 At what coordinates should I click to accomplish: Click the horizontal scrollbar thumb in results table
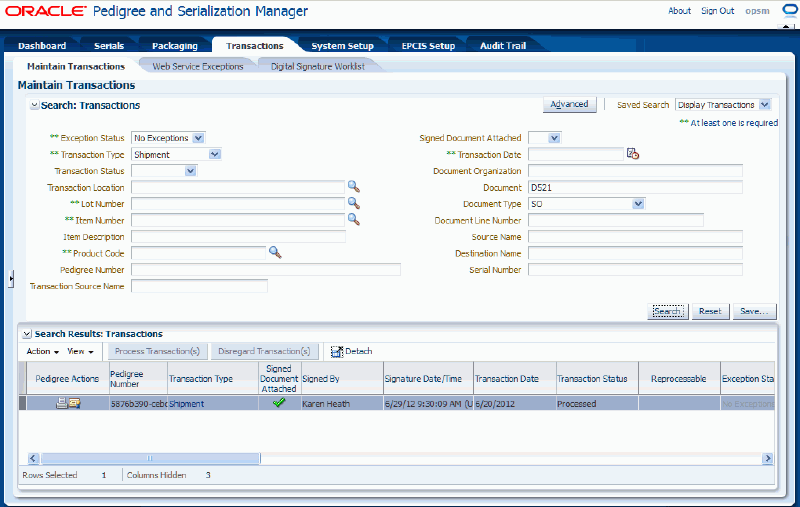click(151, 458)
